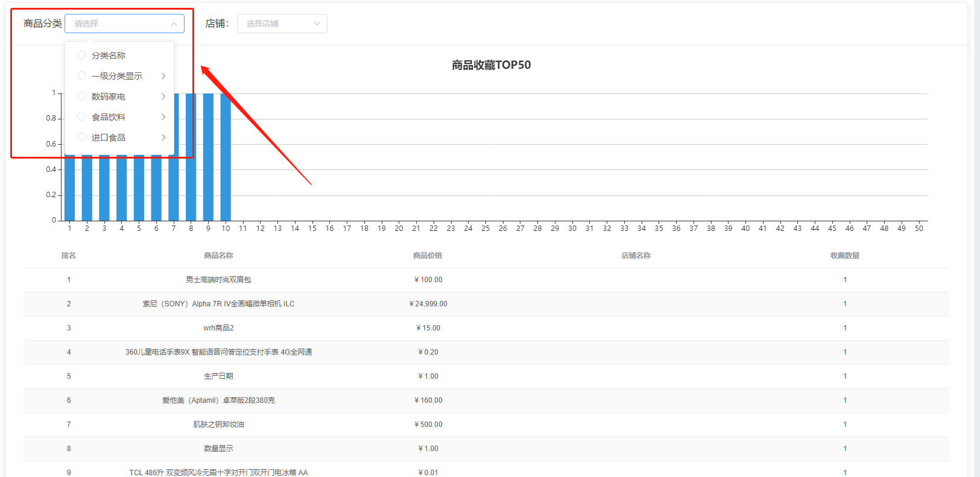Click the 收藏数量 column header
This screenshot has width=980, height=477.
[845, 256]
